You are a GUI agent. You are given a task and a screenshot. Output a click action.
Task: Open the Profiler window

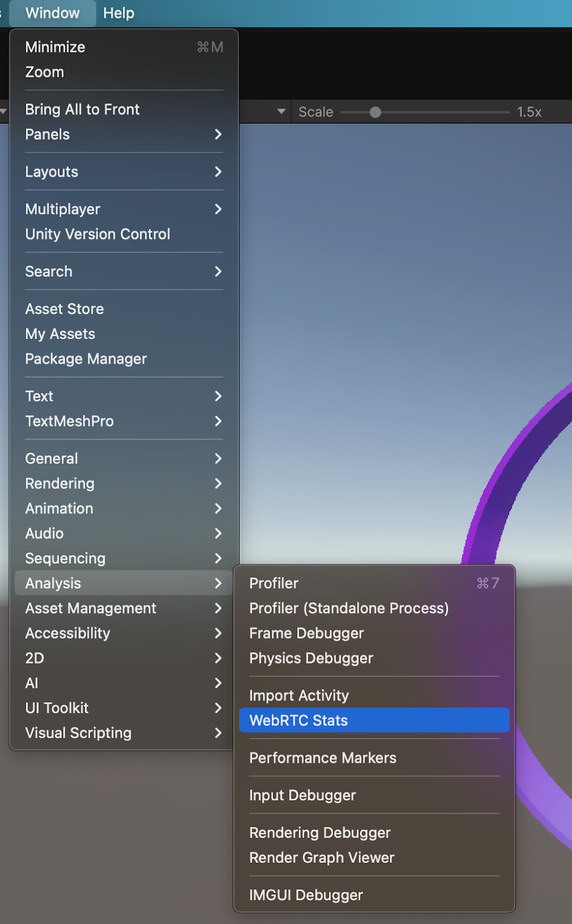click(x=374, y=583)
